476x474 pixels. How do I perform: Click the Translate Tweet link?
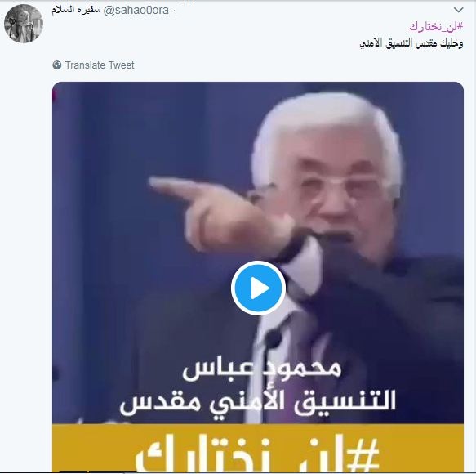click(x=100, y=65)
